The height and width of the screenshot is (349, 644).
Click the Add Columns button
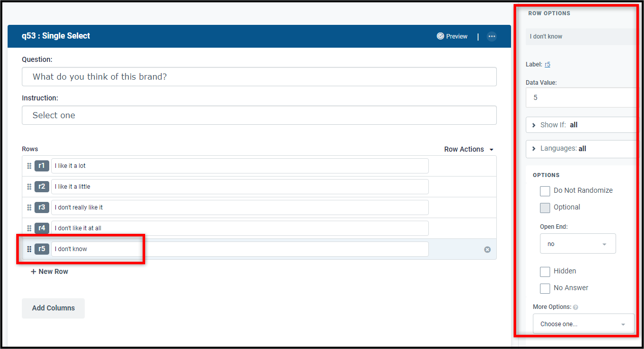pyautogui.click(x=53, y=308)
